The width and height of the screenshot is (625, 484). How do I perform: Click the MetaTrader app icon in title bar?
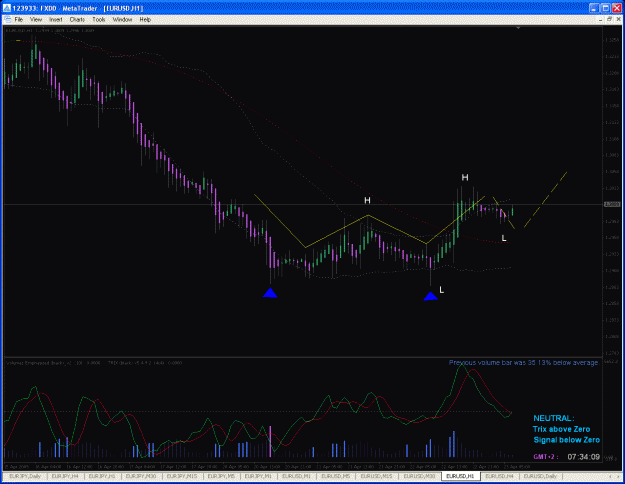(x=6, y=8)
